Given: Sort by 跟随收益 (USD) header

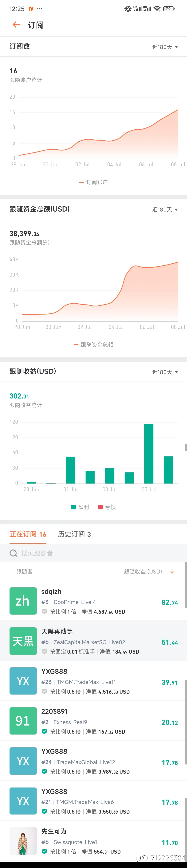Looking at the screenshot, I should [143, 571].
